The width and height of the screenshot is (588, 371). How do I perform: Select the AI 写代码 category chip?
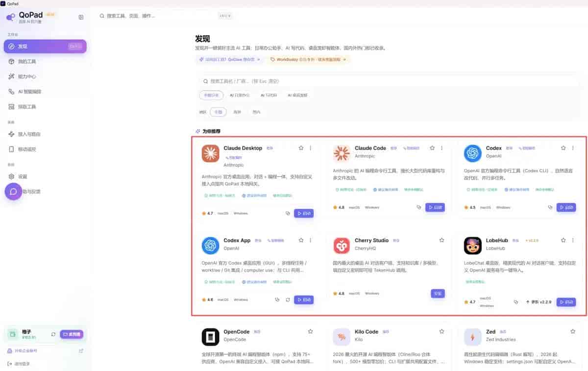(269, 95)
